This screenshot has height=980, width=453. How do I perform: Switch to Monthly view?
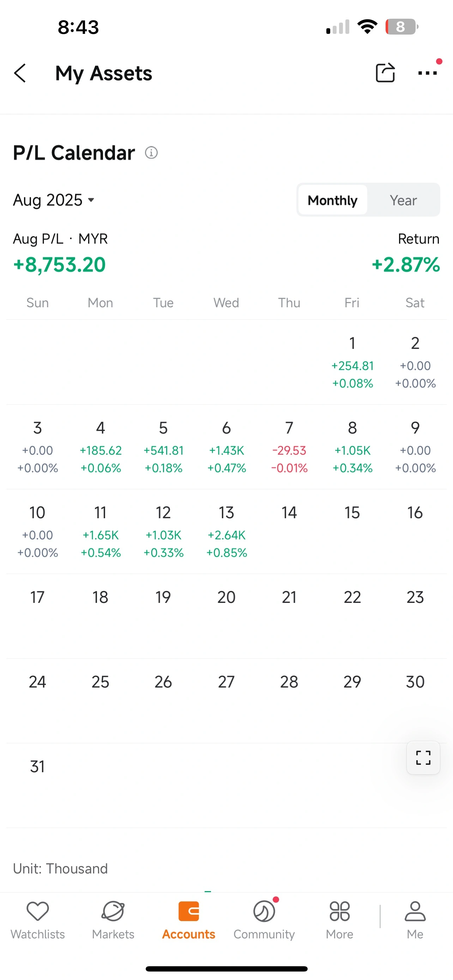332,200
